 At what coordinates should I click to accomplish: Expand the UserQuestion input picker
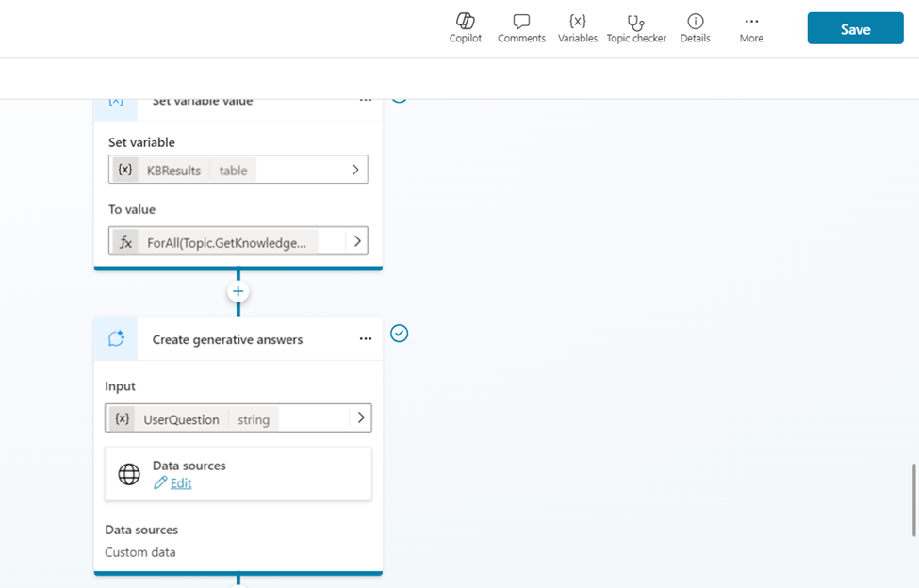[x=360, y=418]
